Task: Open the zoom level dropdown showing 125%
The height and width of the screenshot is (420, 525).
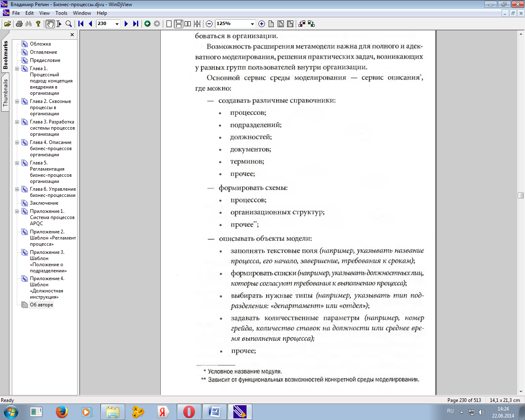Action: coord(252,24)
